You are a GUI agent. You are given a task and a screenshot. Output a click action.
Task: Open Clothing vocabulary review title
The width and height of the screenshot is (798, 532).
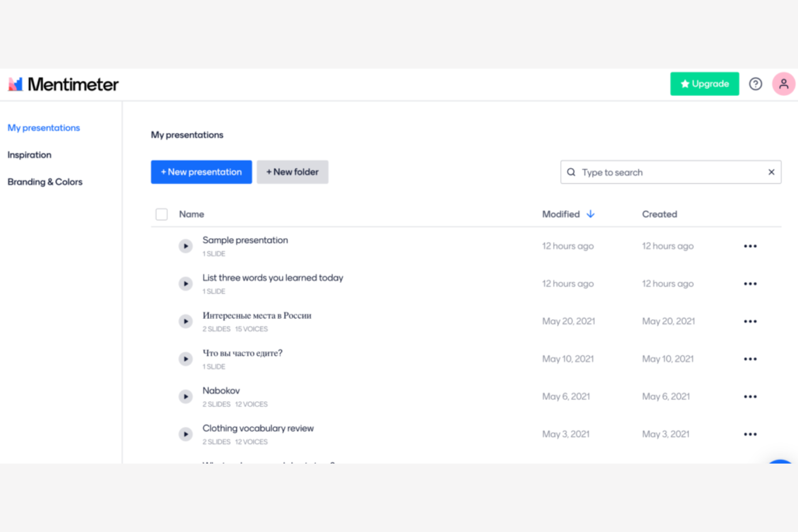point(258,429)
